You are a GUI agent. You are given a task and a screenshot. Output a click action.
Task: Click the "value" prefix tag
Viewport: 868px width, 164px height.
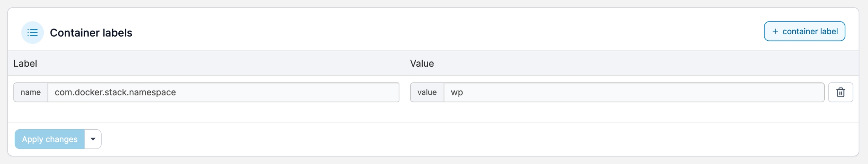427,92
